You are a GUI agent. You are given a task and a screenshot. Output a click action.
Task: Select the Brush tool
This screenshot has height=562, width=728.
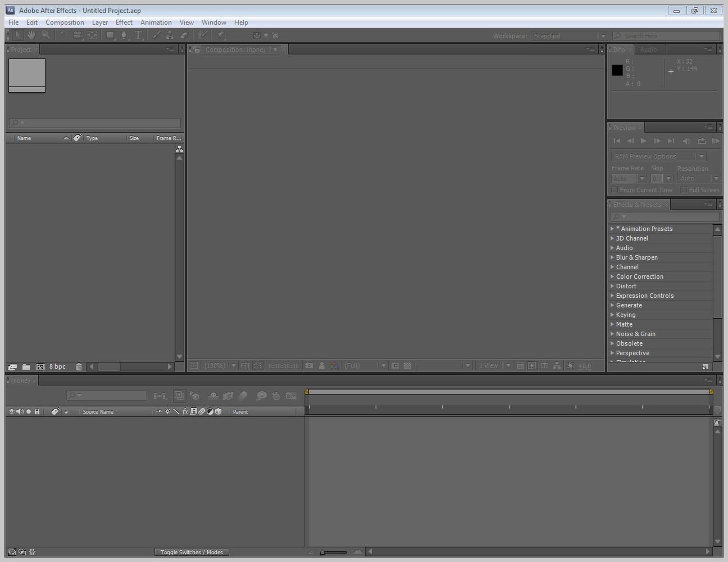tap(157, 35)
